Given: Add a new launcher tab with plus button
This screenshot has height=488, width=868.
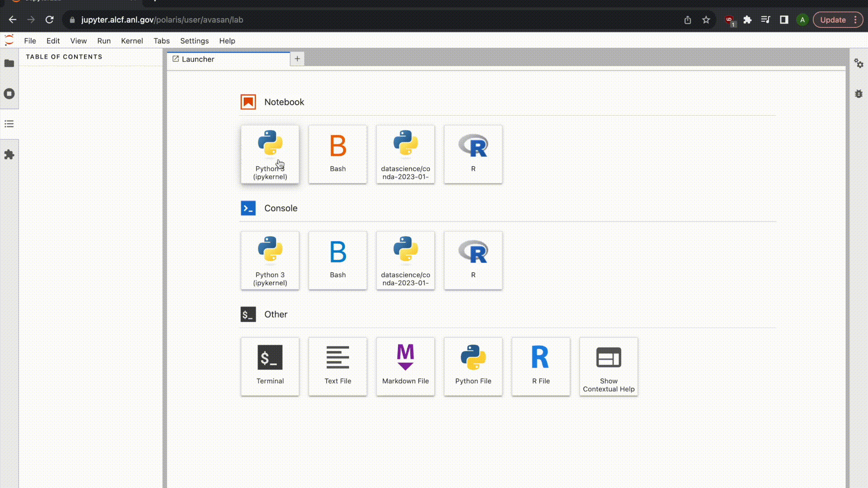Looking at the screenshot, I should pyautogui.click(x=297, y=59).
